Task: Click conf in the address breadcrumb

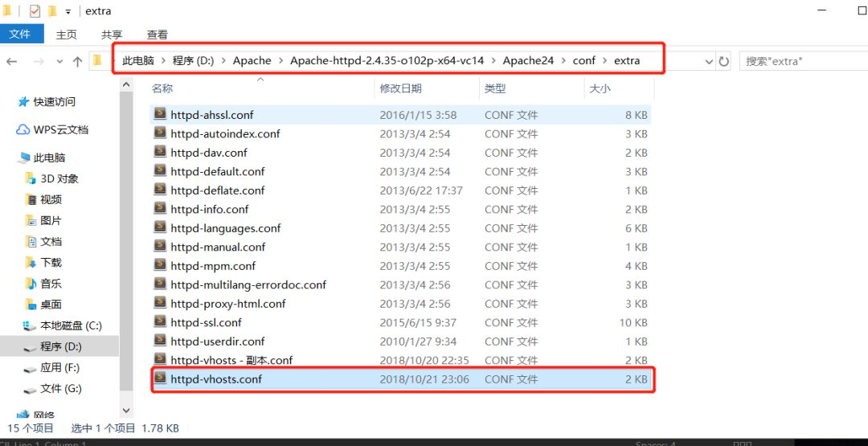Action: click(x=584, y=61)
